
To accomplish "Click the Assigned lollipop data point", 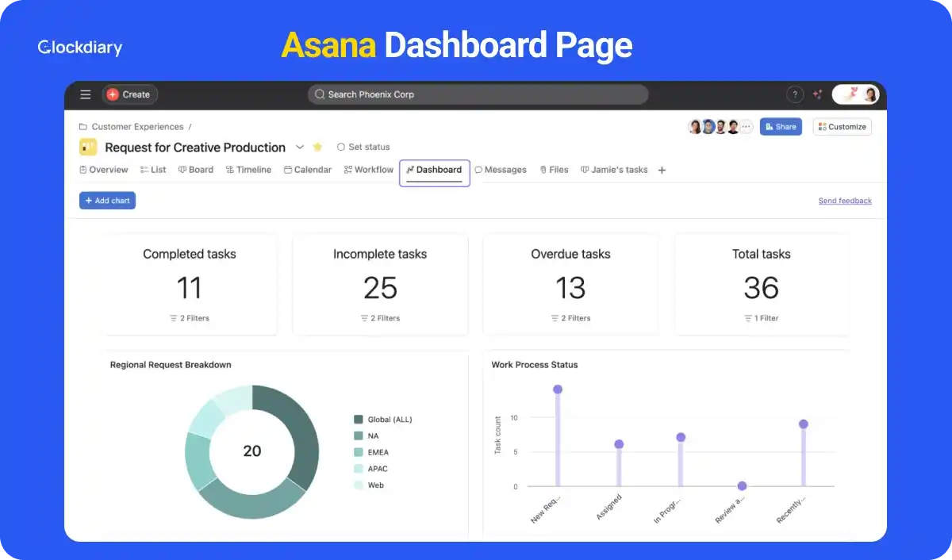I will tap(619, 444).
